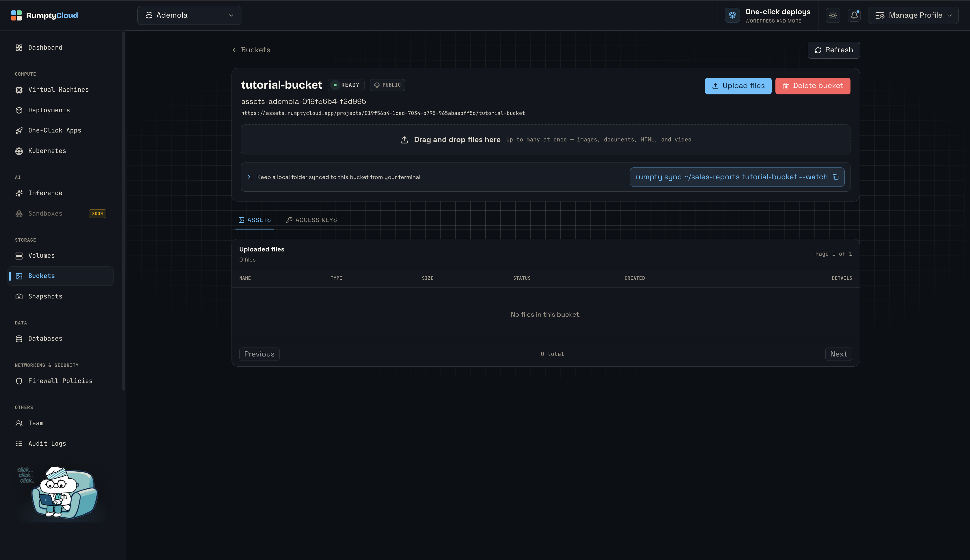This screenshot has width=970, height=560.
Task: Open Virtual Machines chip icon
Action: [19, 89]
